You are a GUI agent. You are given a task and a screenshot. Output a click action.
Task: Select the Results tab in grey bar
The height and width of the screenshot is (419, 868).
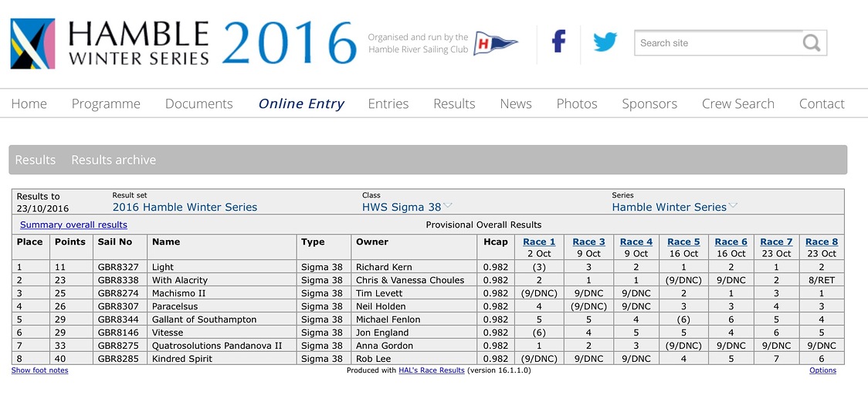(x=36, y=160)
